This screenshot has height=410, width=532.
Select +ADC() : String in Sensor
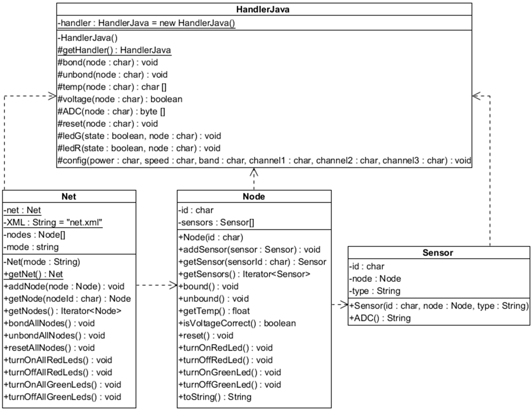tap(380, 318)
